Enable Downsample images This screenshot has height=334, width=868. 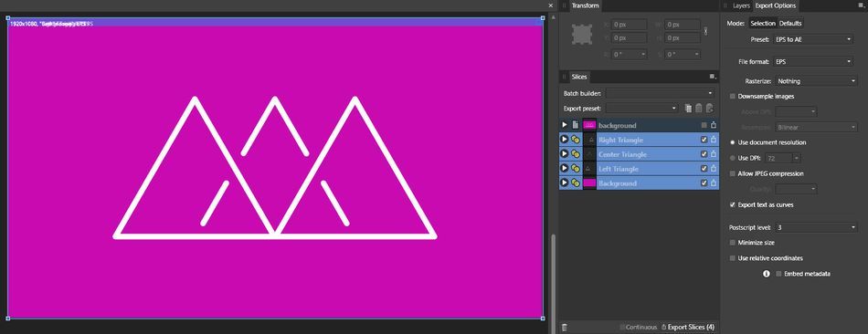pyautogui.click(x=733, y=96)
